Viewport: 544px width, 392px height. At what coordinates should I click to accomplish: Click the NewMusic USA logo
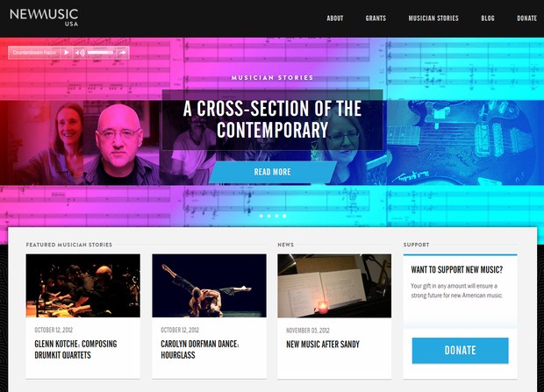[x=44, y=18]
